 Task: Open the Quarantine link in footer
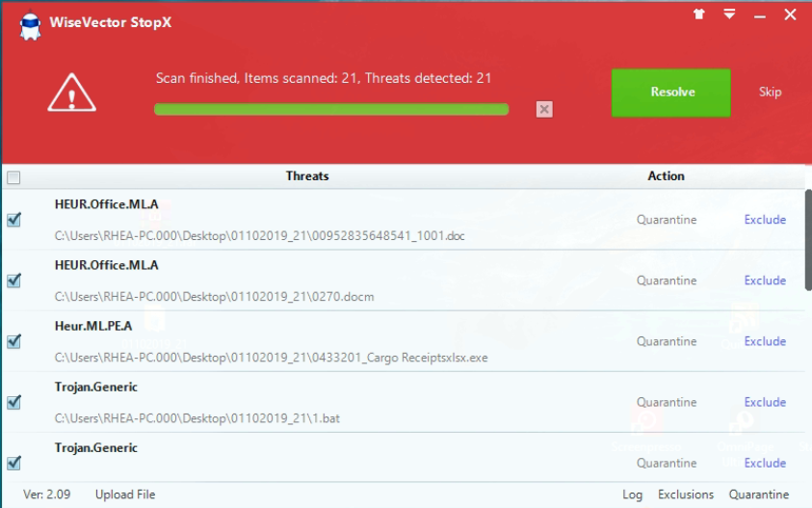click(x=759, y=495)
